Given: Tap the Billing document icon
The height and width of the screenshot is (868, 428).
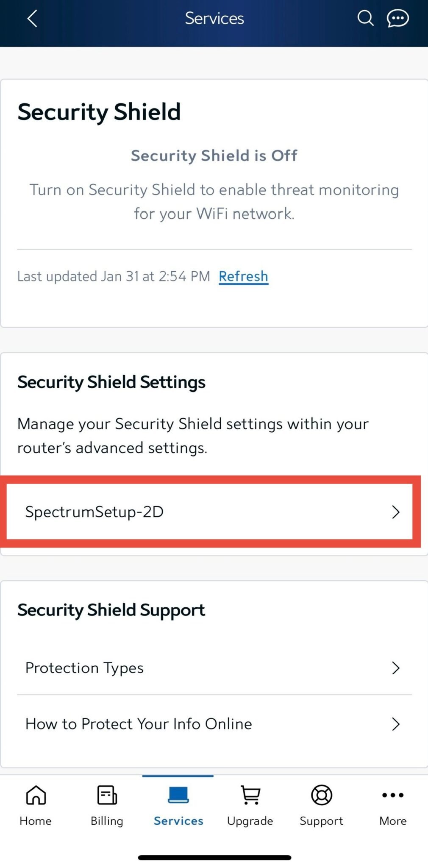Looking at the screenshot, I should 107,795.
